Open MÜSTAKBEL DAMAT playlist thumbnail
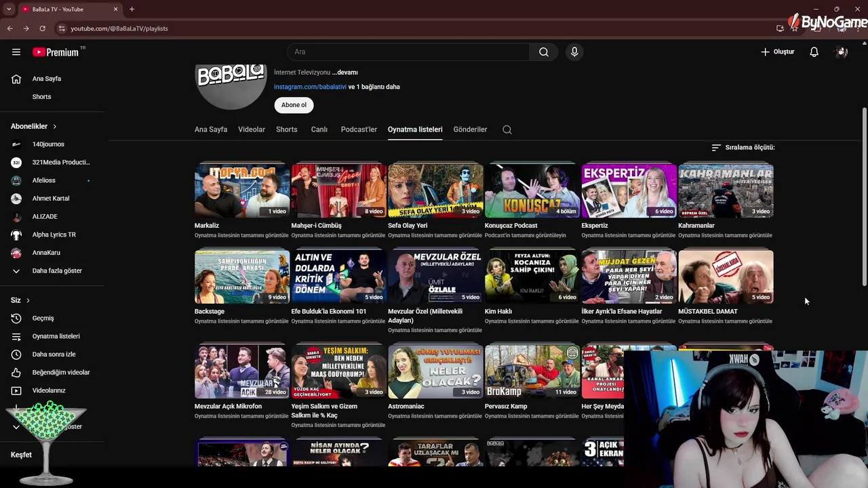This screenshot has width=868, height=488. click(726, 277)
